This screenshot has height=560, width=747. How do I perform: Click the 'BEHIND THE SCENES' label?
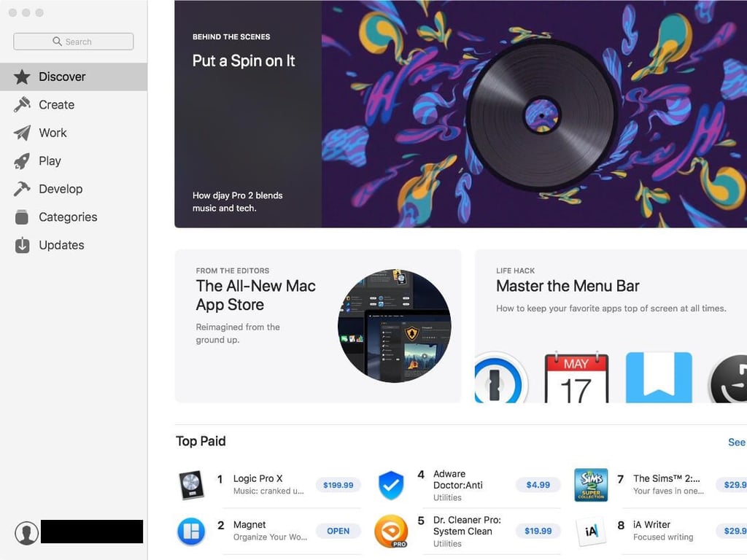(231, 37)
